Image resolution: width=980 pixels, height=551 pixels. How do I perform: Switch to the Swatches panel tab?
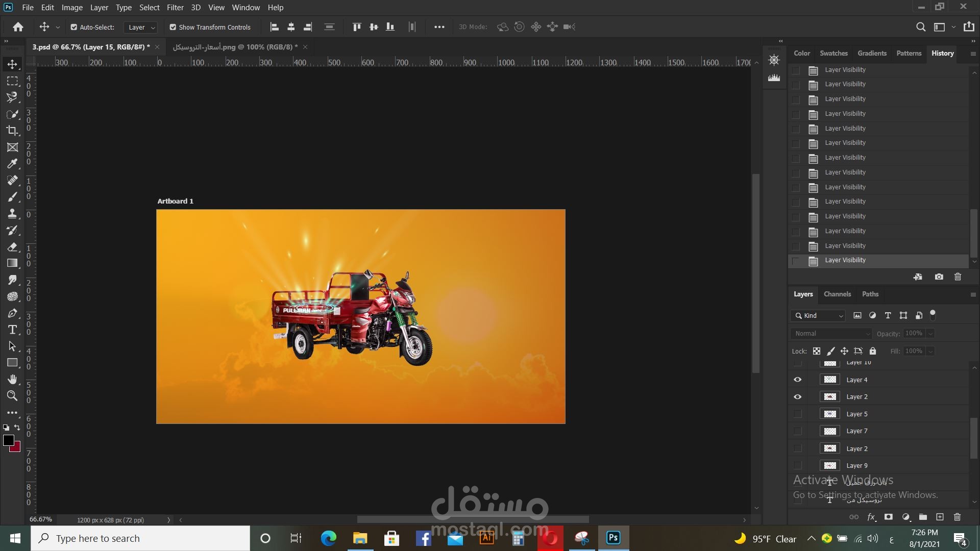[833, 53]
